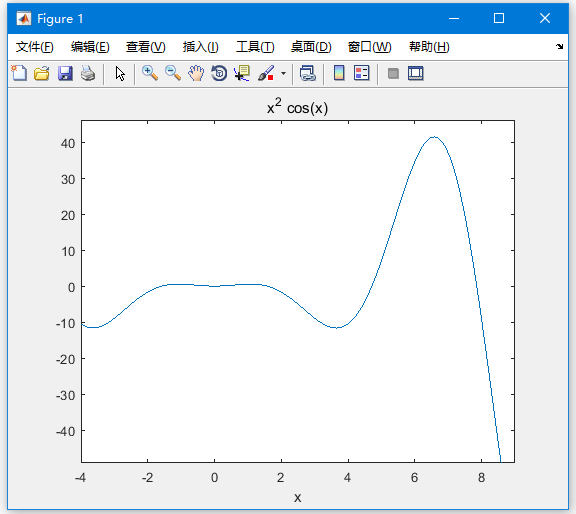The width and height of the screenshot is (576, 514).
Task: Insert Colorbar using toolbar icon
Action: [339, 73]
